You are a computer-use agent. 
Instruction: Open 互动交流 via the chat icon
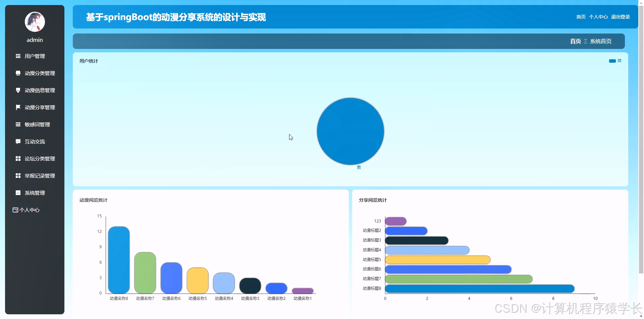tap(18, 141)
